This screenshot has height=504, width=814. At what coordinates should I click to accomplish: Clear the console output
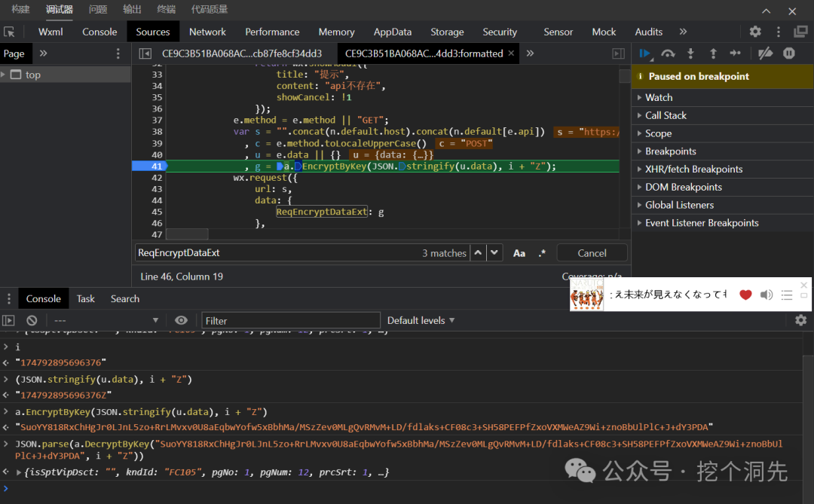[32, 320]
